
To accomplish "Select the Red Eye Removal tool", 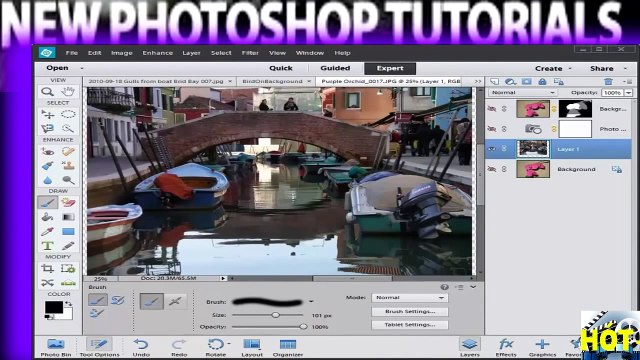I will coord(47,151).
